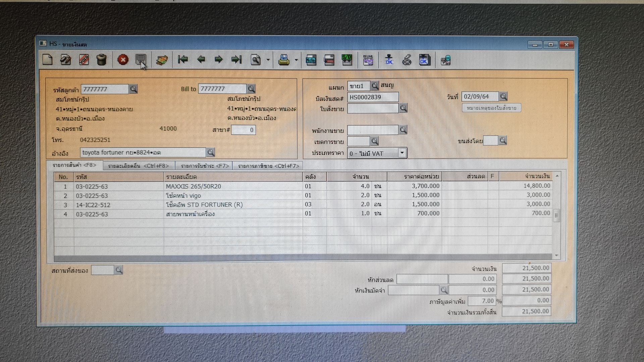This screenshot has width=644, height=362.
Task: Click the edit document pencil icon
Action: (x=65, y=60)
